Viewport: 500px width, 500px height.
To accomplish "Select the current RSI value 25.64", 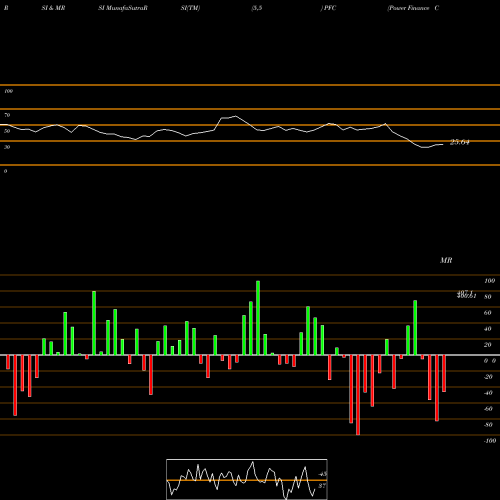I will 460,142.
